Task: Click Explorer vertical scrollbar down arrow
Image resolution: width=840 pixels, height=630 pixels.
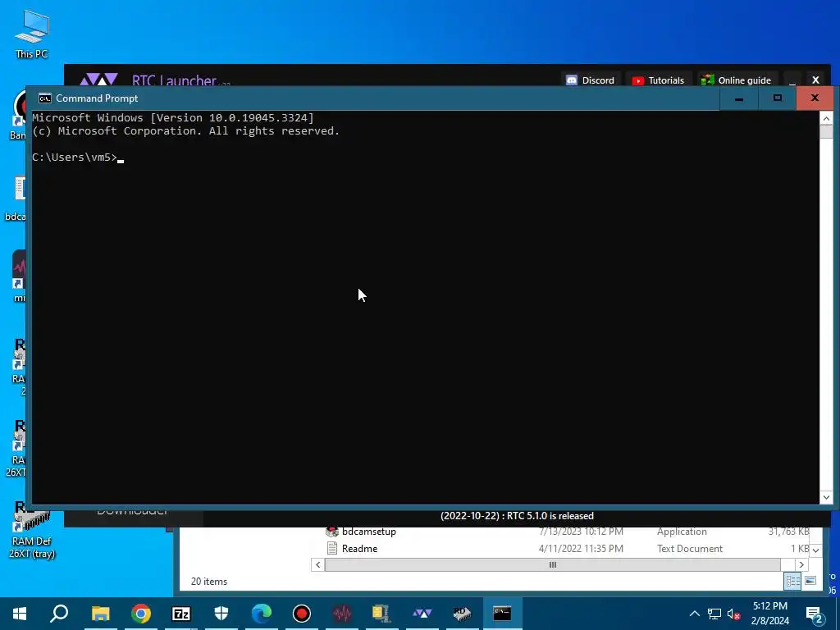Action: pyautogui.click(x=815, y=550)
